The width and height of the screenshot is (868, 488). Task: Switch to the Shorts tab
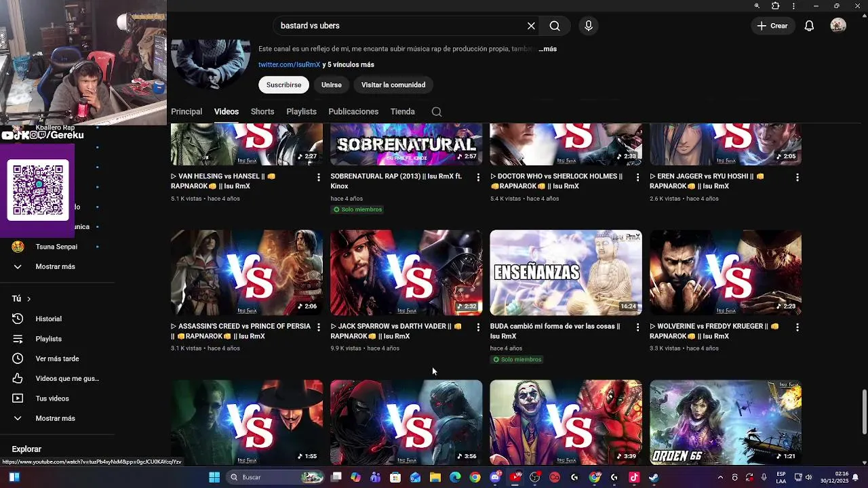262,111
